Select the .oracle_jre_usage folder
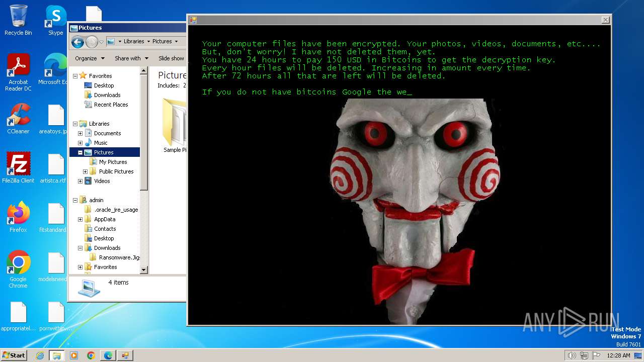644x362 pixels. pos(116,210)
